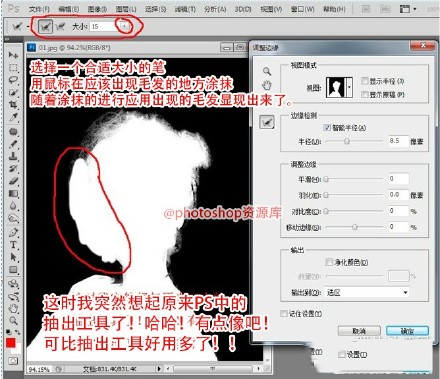440x379 pixels.
Task: Select the Blur tool
Action: click(13, 206)
